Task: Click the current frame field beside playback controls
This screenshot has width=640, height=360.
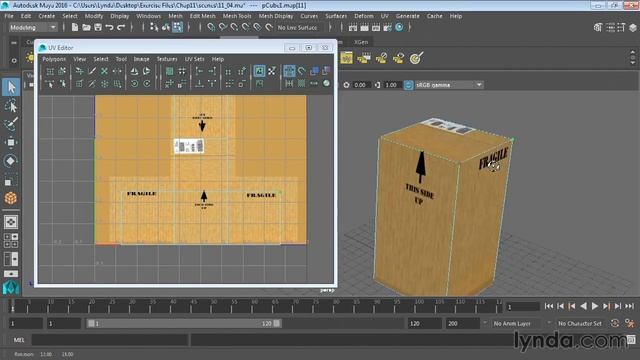Action: coord(523,307)
